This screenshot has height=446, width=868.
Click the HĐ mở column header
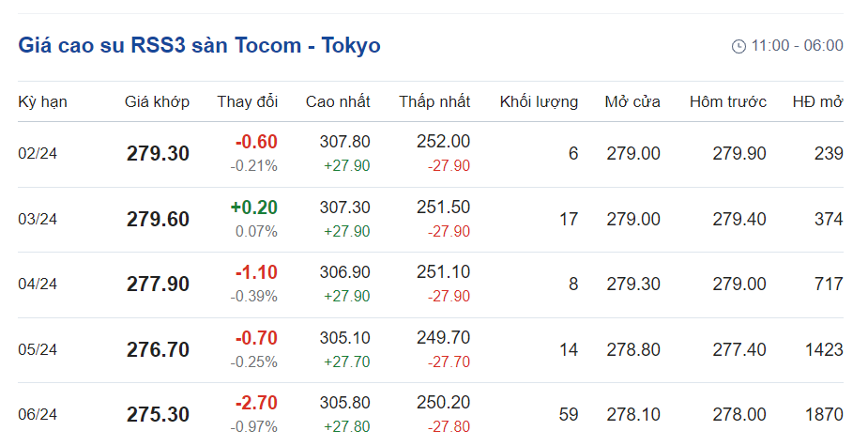pos(817,101)
